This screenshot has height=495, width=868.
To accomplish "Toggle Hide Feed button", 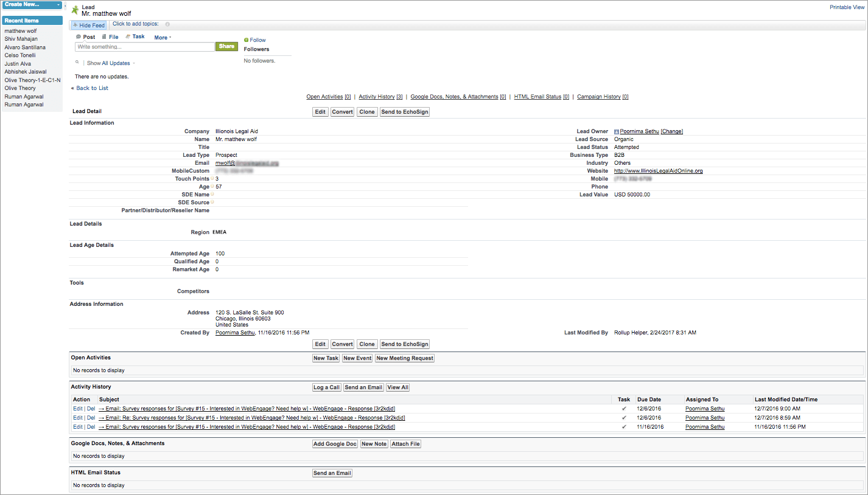I will point(89,26).
